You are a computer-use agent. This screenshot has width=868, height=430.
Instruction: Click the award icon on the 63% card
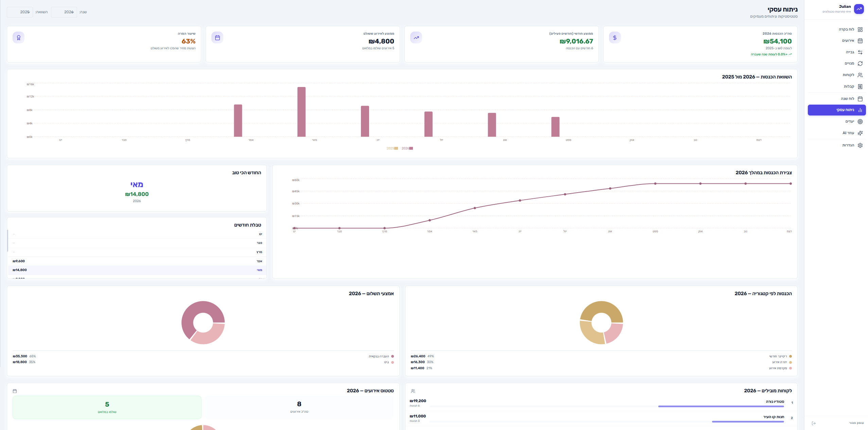pyautogui.click(x=18, y=37)
